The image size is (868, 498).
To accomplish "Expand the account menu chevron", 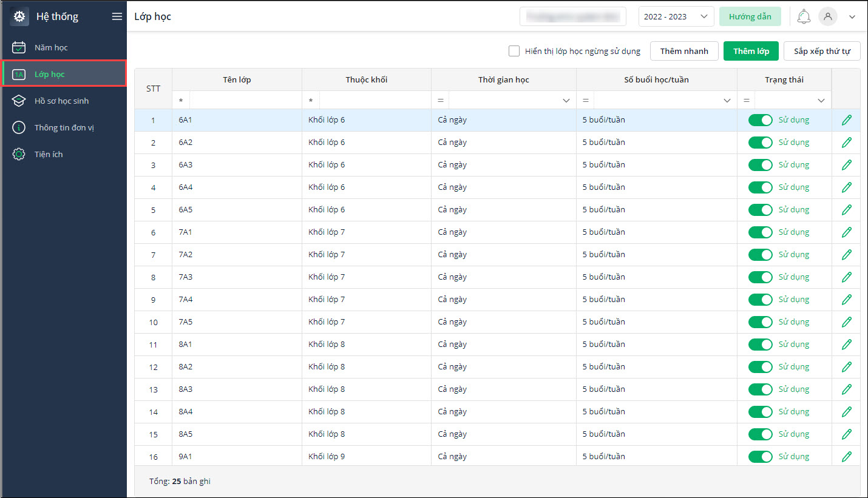I will point(852,17).
